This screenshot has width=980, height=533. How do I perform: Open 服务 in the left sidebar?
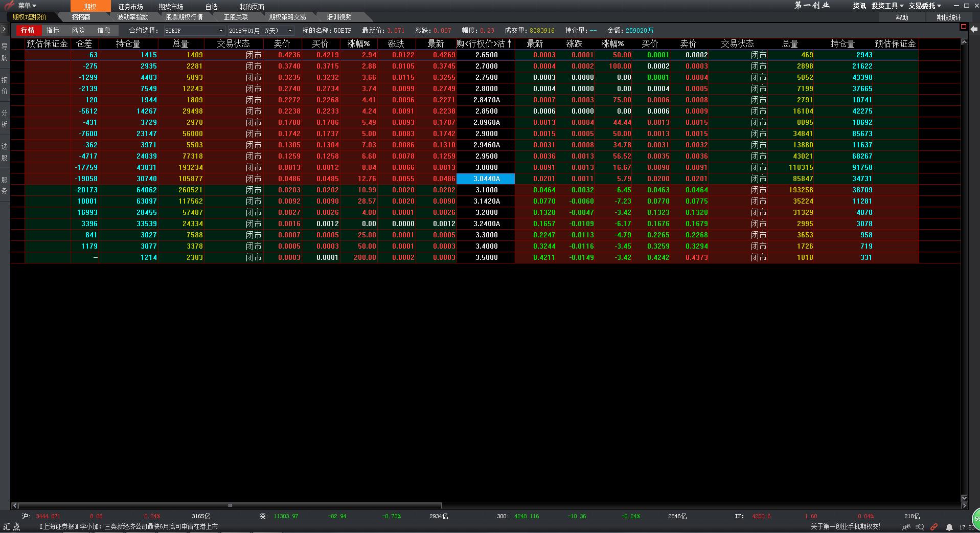[x=5, y=185]
